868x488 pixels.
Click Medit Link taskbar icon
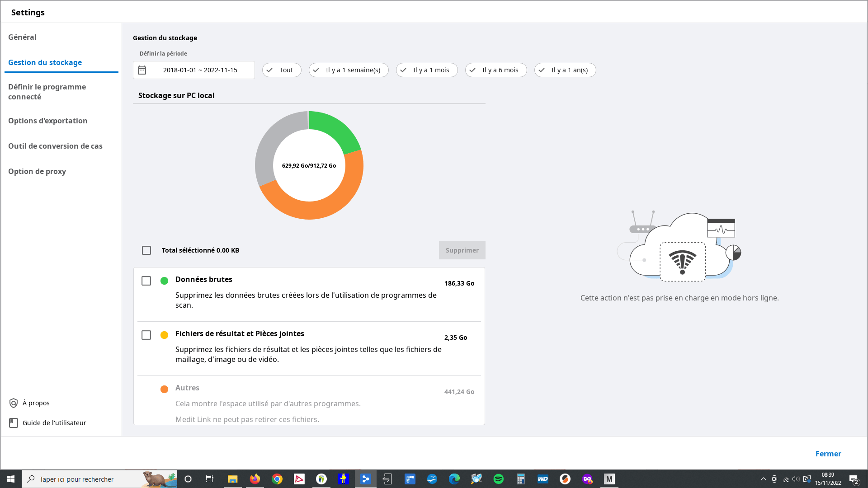tap(366, 479)
